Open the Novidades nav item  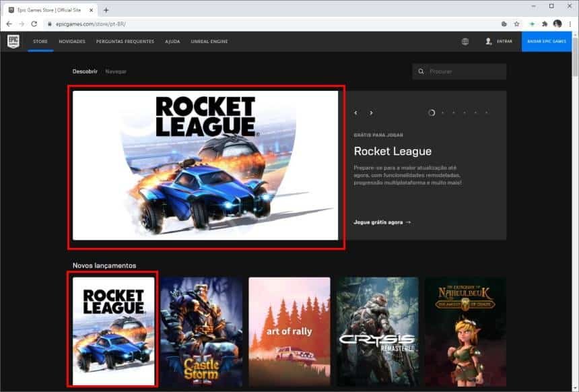[72, 41]
